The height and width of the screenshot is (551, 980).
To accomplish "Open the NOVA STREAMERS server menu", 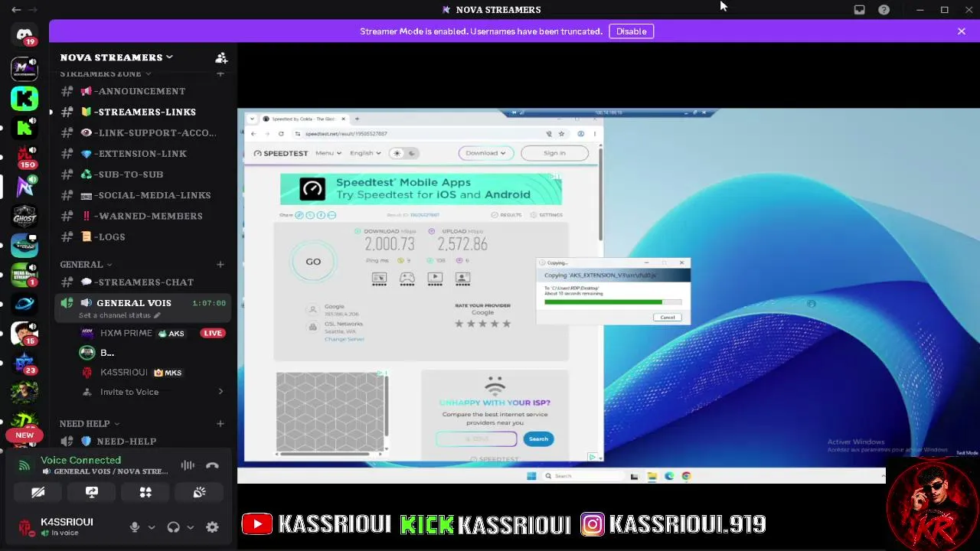I will tap(116, 57).
